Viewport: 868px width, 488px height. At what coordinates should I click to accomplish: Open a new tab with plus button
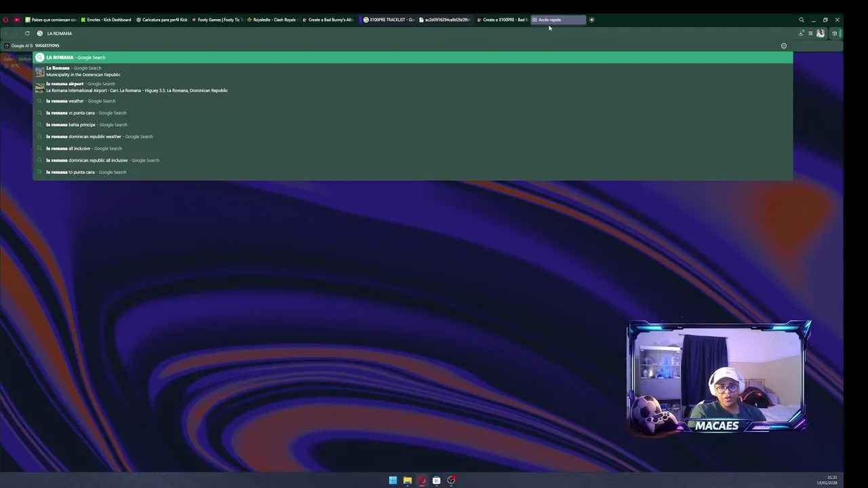[591, 20]
